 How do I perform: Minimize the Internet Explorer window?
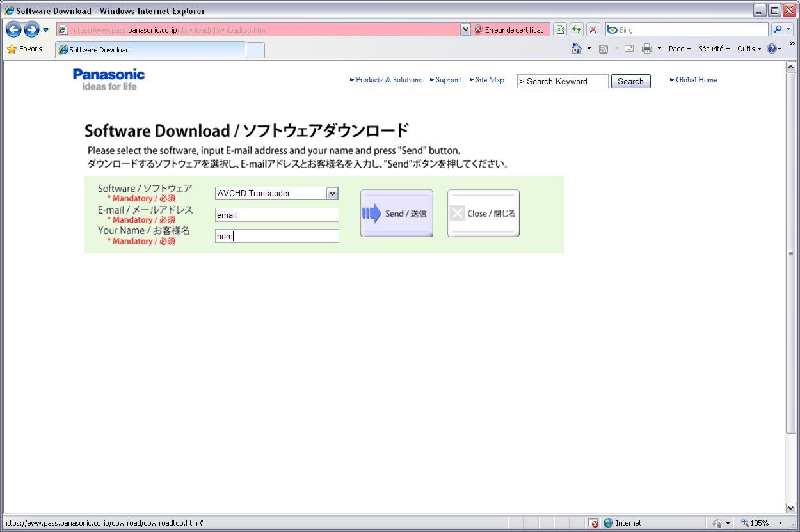tap(760, 11)
